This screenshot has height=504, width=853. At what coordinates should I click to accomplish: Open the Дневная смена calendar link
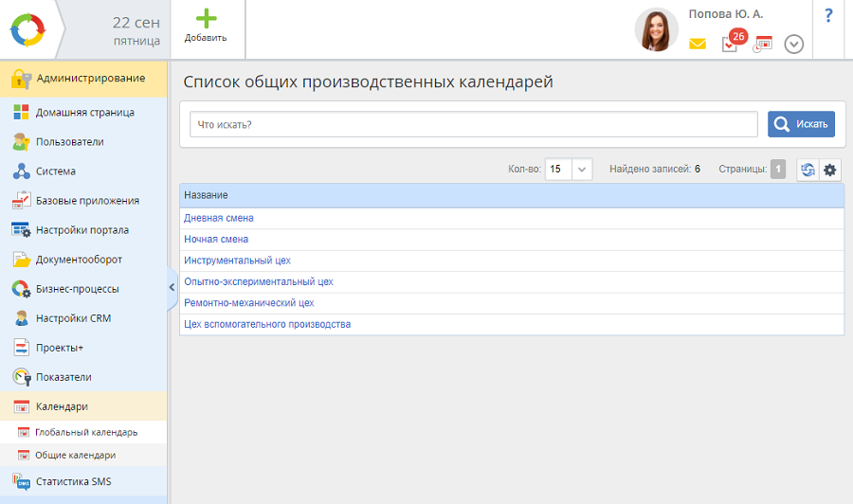pyautogui.click(x=219, y=218)
